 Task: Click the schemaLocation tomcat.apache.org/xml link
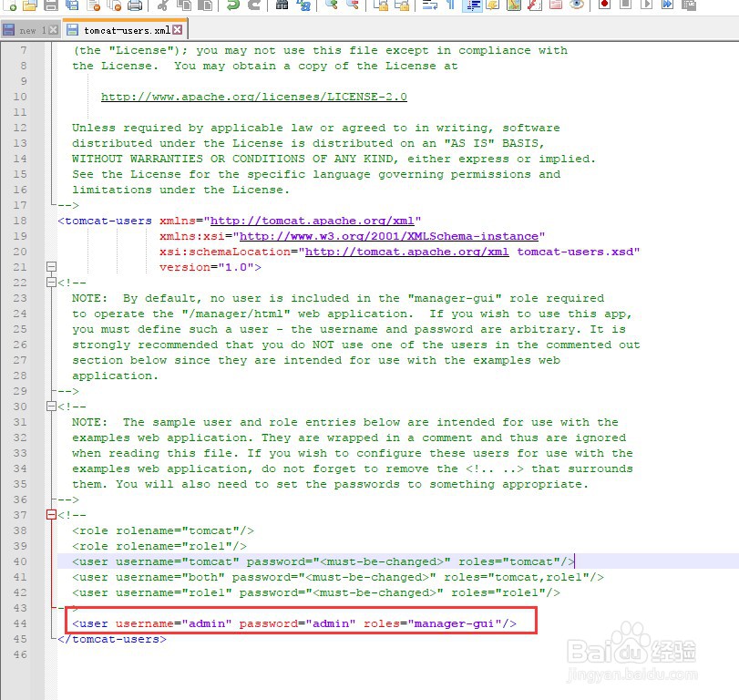[x=407, y=252]
